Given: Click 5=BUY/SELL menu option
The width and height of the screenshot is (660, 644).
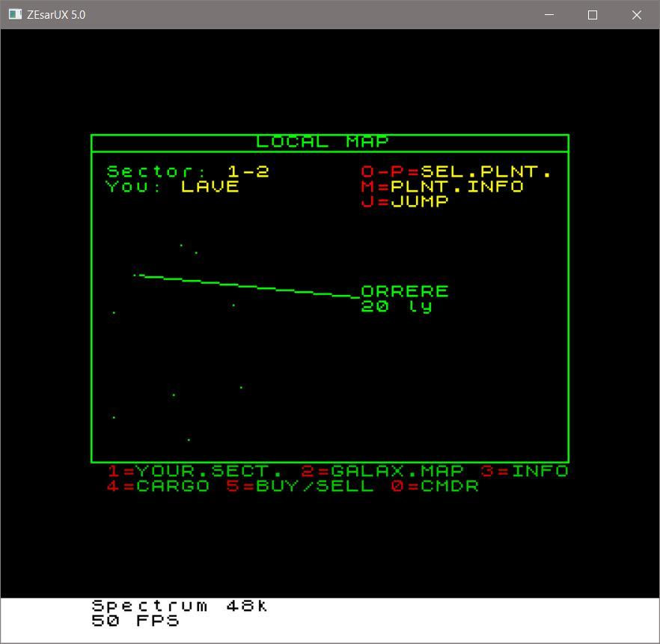Looking at the screenshot, I should coord(299,486).
